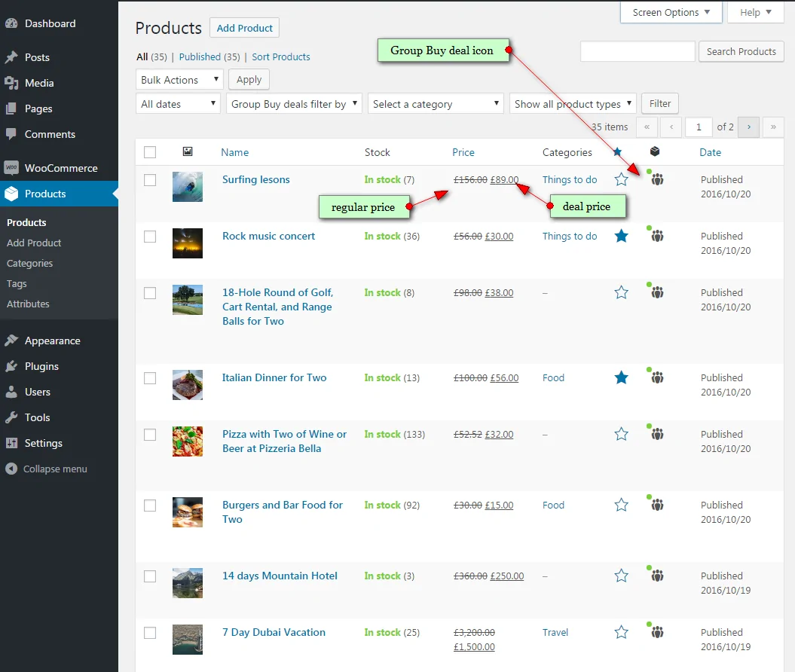Click the Dashboard gauge icon in sidebar
The image size is (795, 672).
point(11,23)
